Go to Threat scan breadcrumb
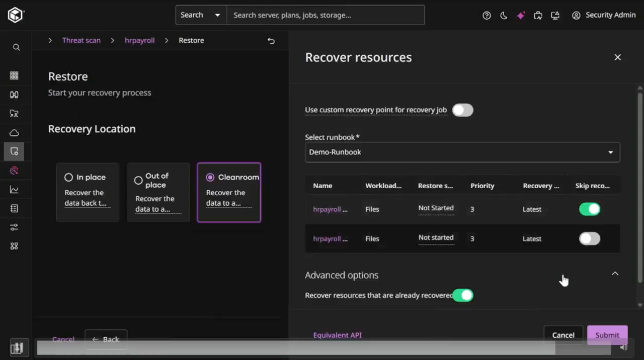The width and height of the screenshot is (644, 360). point(81,40)
